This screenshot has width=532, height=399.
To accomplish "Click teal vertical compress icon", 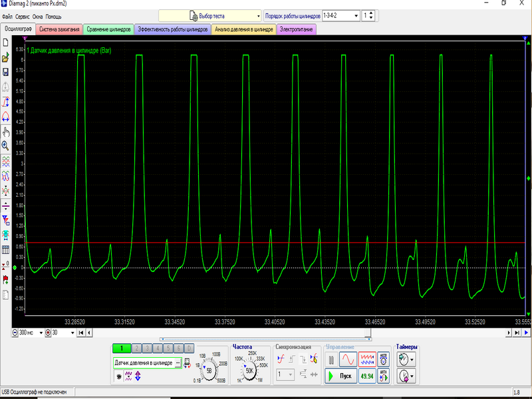I will [5, 235].
